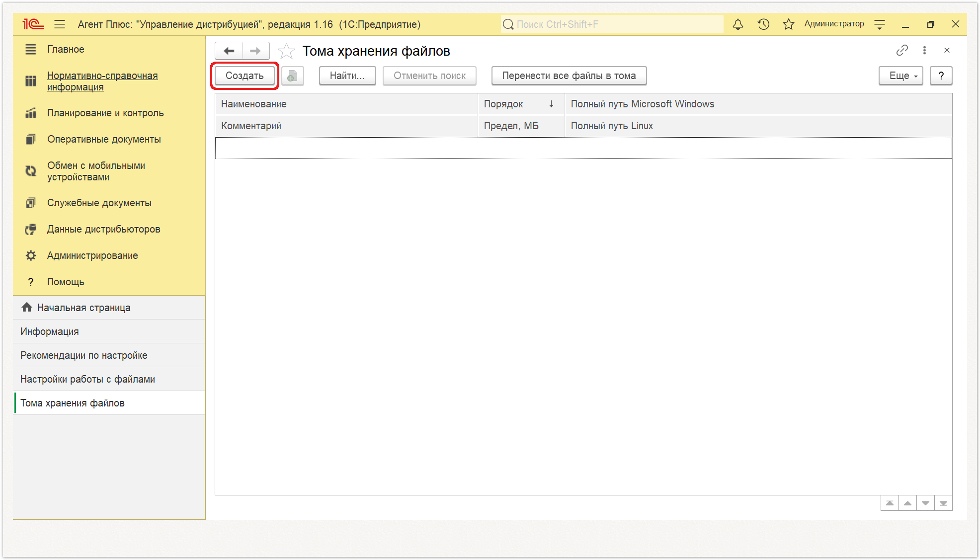
Task: Click the copy-item icon next to Создать
Action: click(x=293, y=76)
